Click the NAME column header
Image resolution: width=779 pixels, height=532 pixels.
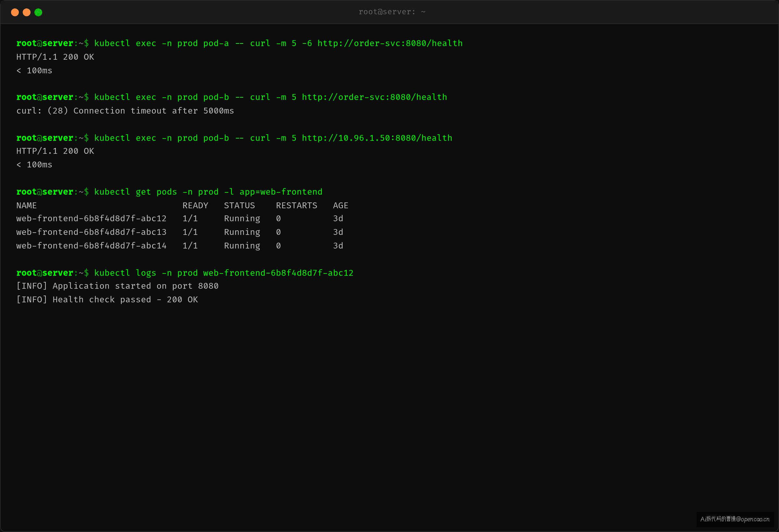[27, 206]
